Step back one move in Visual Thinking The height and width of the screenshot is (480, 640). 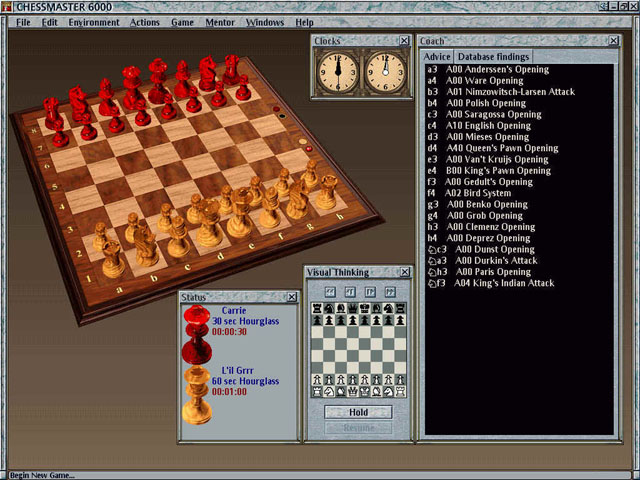350,292
